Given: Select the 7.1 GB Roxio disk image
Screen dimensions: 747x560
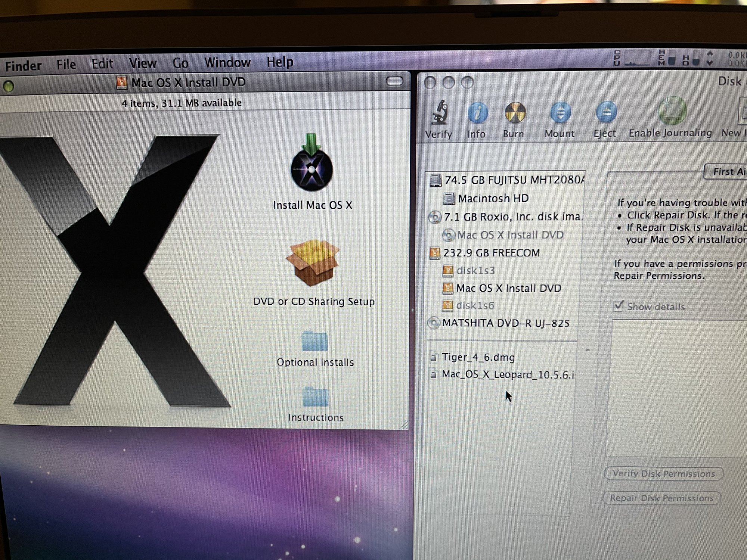Looking at the screenshot, I should (x=505, y=217).
